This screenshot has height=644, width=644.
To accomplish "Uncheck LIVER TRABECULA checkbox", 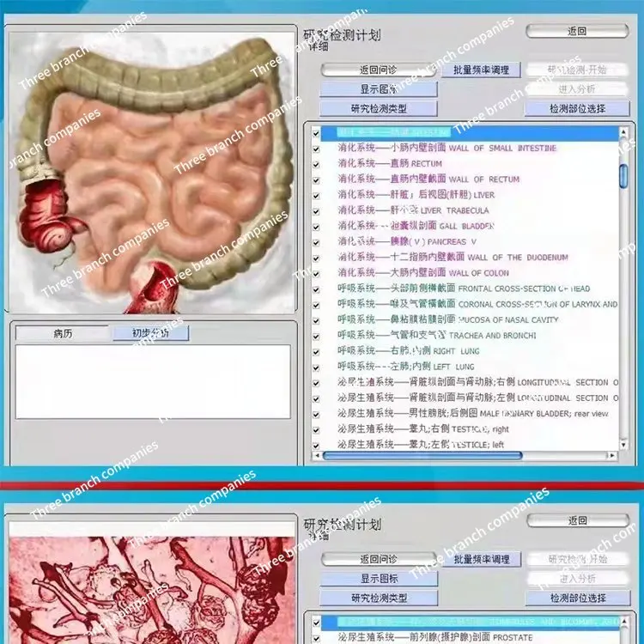I will (316, 211).
